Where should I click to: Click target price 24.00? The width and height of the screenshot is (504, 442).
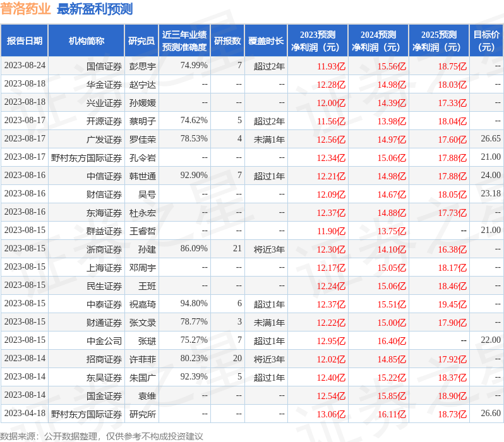point(491,175)
